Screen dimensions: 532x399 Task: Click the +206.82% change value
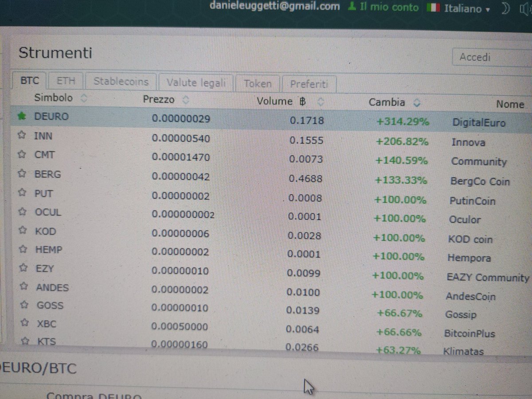tap(402, 141)
